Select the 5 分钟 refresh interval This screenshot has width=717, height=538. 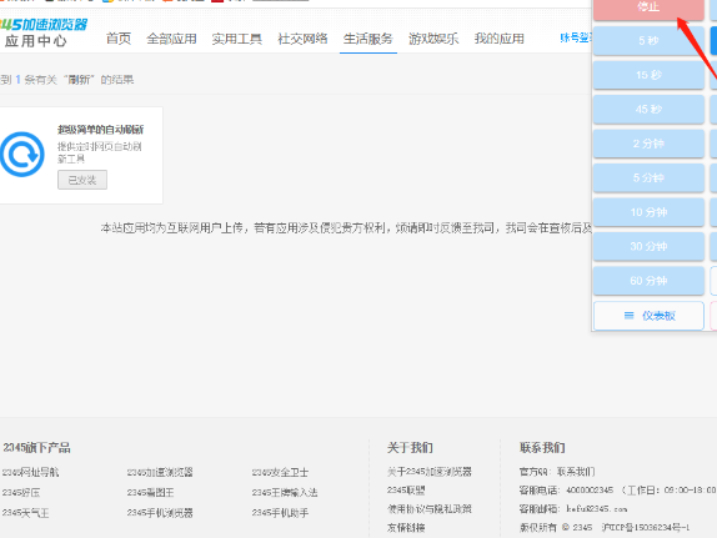coord(648,178)
